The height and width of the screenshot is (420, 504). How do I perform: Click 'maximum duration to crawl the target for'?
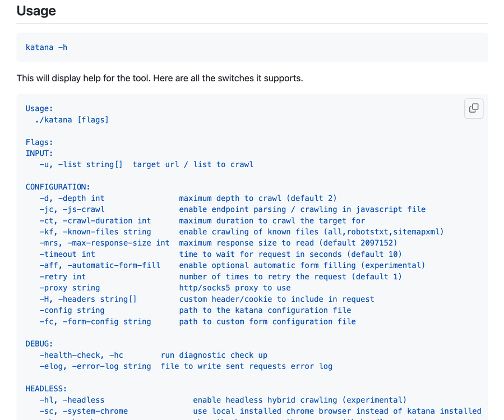point(272,220)
